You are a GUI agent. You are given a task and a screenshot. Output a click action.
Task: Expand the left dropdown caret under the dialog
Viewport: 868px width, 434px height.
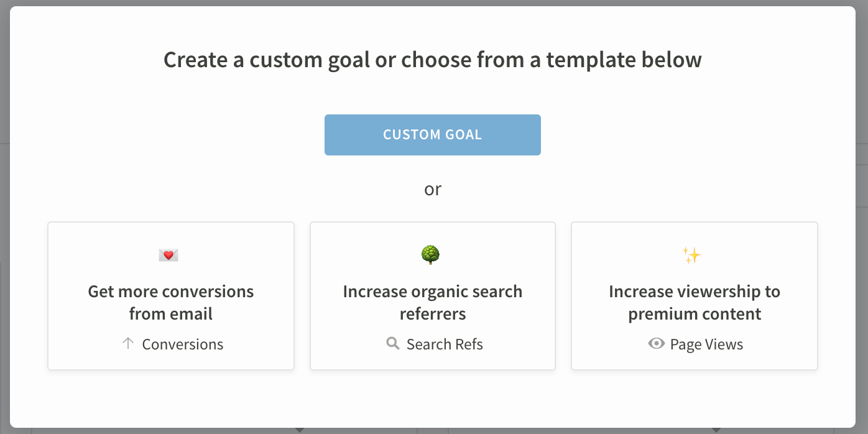pos(300,430)
